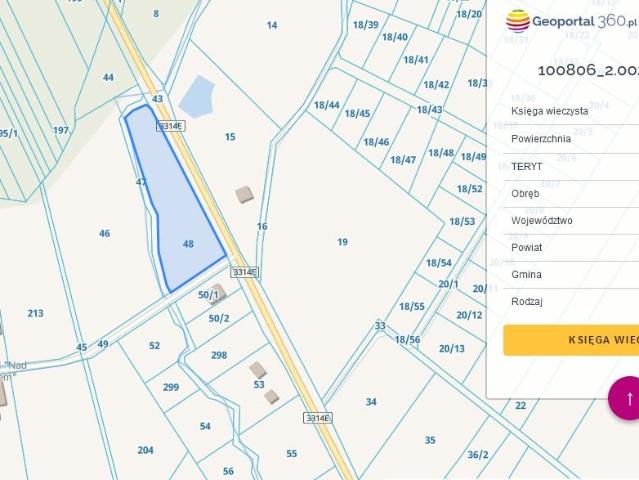Click parcel label 18/45

[x=357, y=113]
